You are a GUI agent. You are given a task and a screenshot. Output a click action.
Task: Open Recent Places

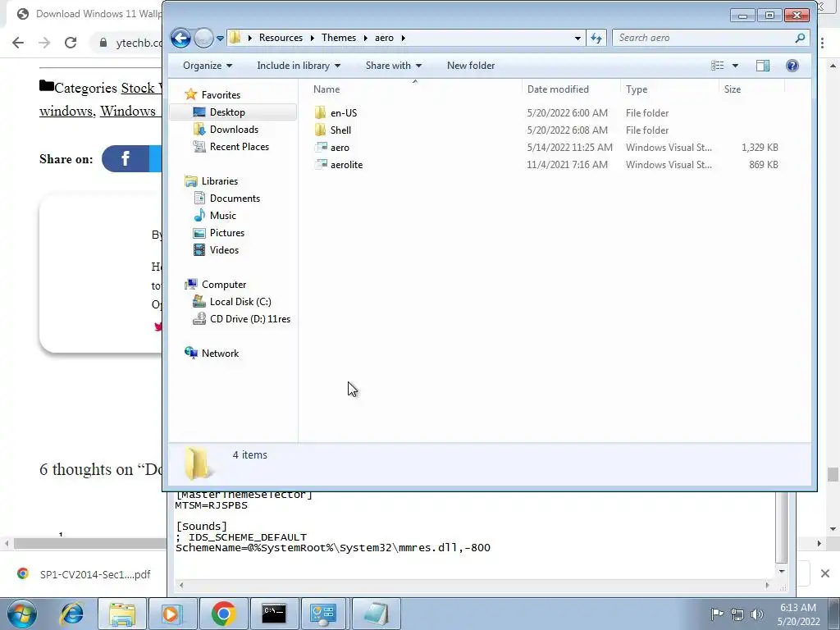click(239, 146)
